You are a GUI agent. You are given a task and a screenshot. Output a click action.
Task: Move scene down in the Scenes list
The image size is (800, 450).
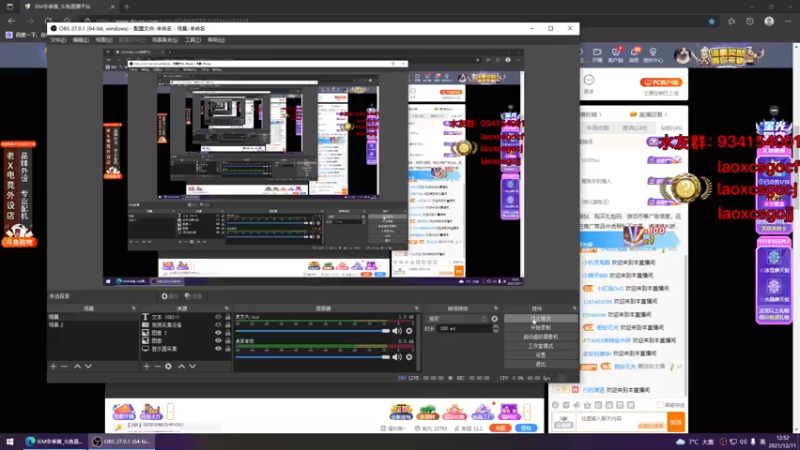pos(88,366)
